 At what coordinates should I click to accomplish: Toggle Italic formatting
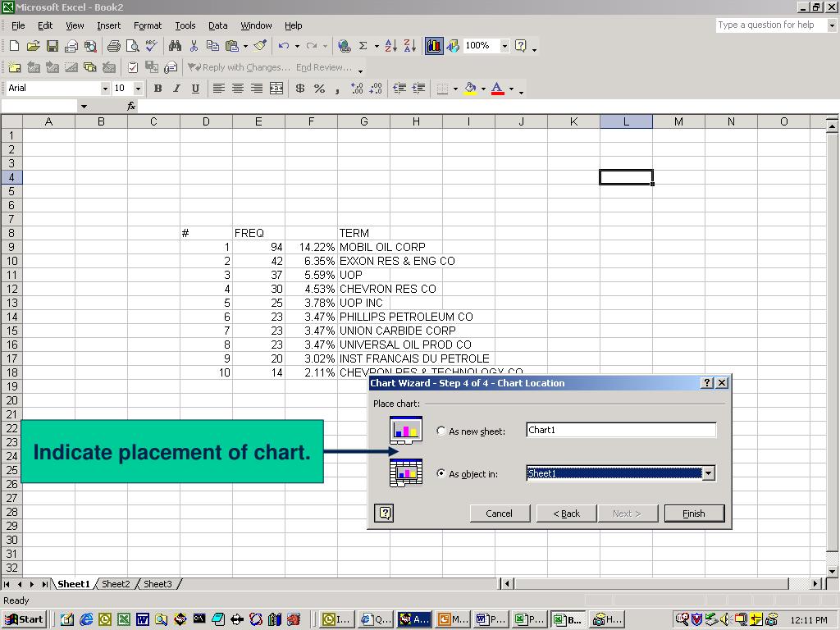(x=176, y=89)
